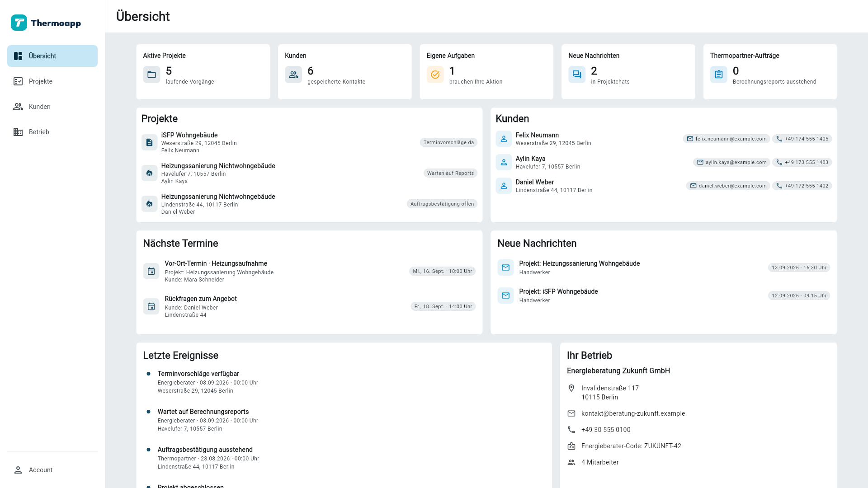Screen dimensions: 868x488
Task: Click Energieberatung Zukunft GmbH company name
Action: click(618, 371)
